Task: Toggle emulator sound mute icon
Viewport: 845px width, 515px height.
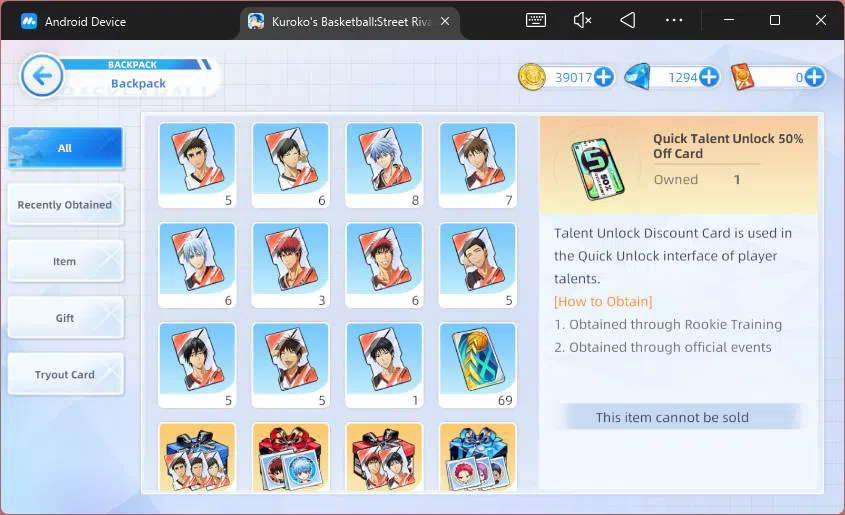Action: (582, 20)
